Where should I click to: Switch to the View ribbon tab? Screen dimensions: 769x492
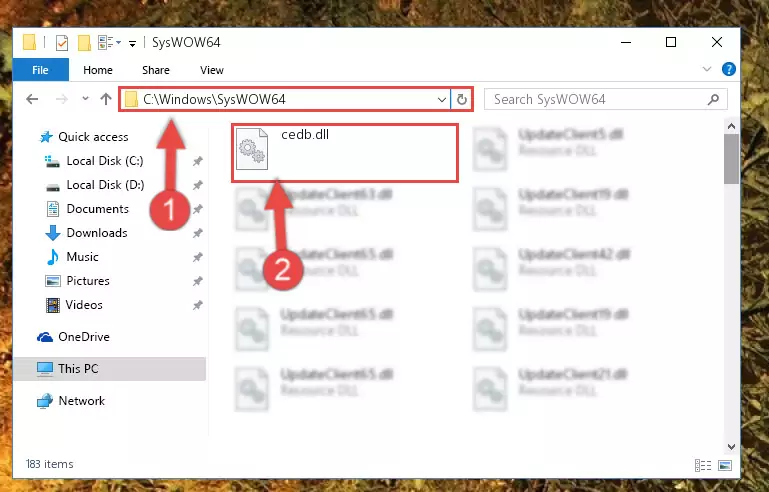[212, 70]
